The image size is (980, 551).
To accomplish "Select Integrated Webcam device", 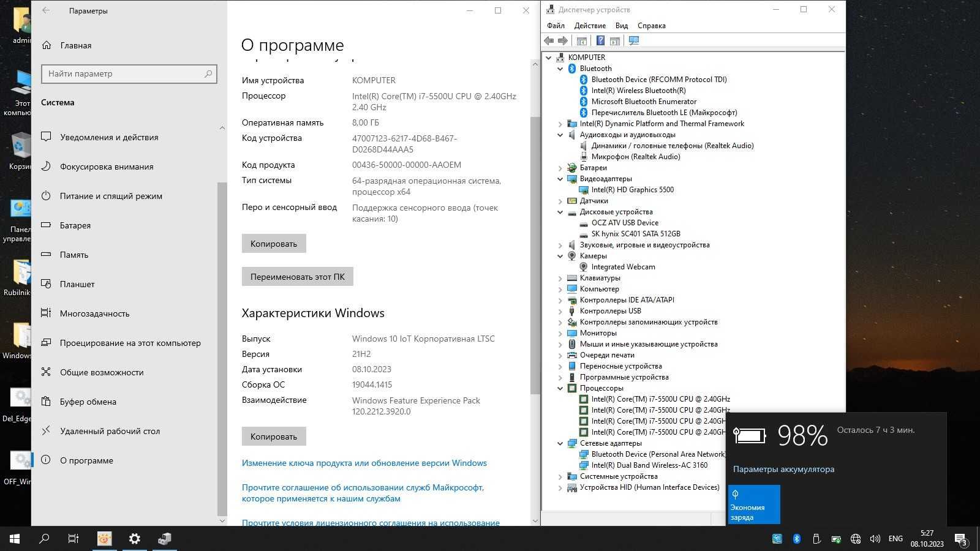I will [x=623, y=267].
